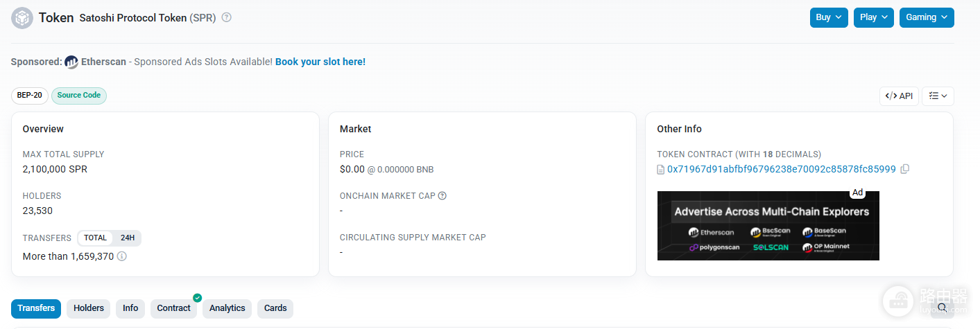Follow the Book your slot here link
Viewport: 980px width, 329px height.
pyautogui.click(x=320, y=62)
